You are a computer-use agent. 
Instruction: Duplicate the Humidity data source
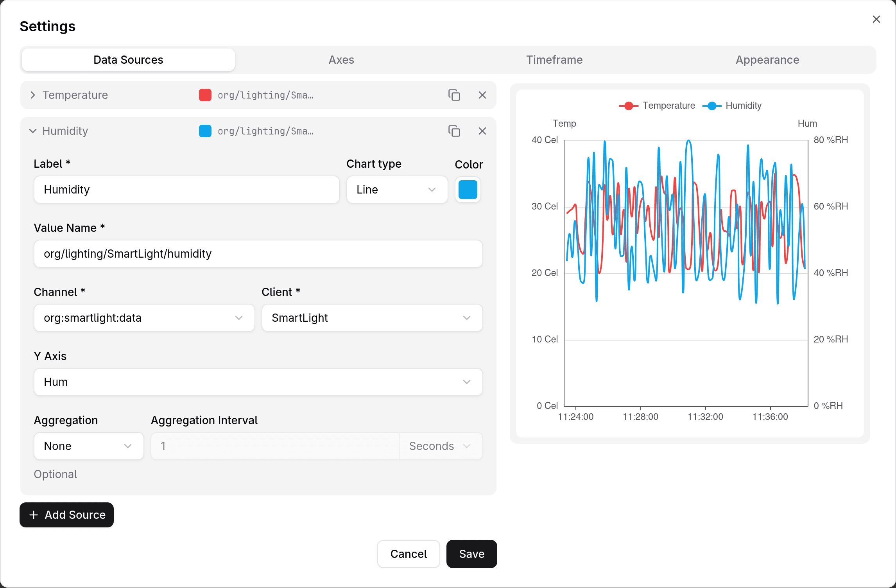click(x=454, y=131)
